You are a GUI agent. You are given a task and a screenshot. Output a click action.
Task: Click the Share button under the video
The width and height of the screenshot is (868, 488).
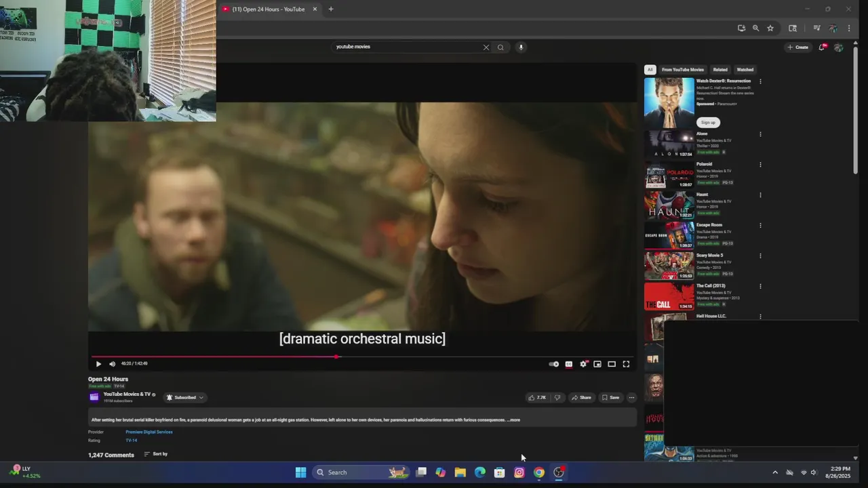580,398
